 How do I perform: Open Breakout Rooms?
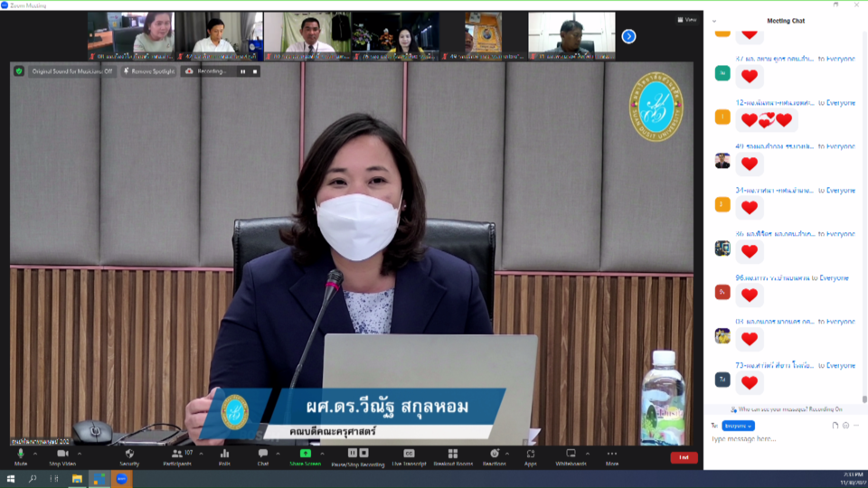[453, 457]
